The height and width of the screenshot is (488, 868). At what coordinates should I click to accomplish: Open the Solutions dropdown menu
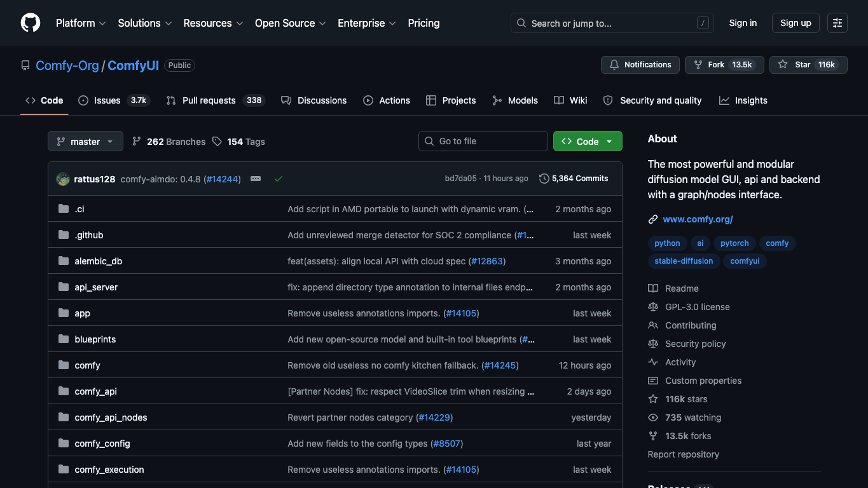[x=145, y=23]
